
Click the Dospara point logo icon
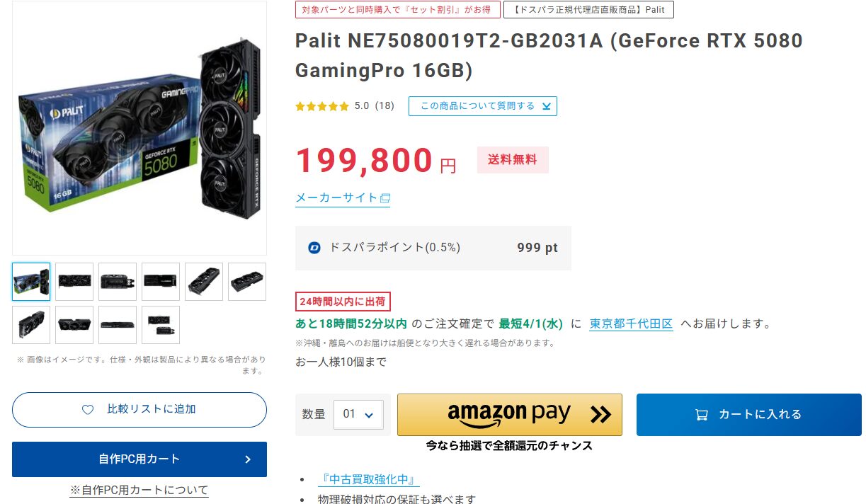point(314,248)
